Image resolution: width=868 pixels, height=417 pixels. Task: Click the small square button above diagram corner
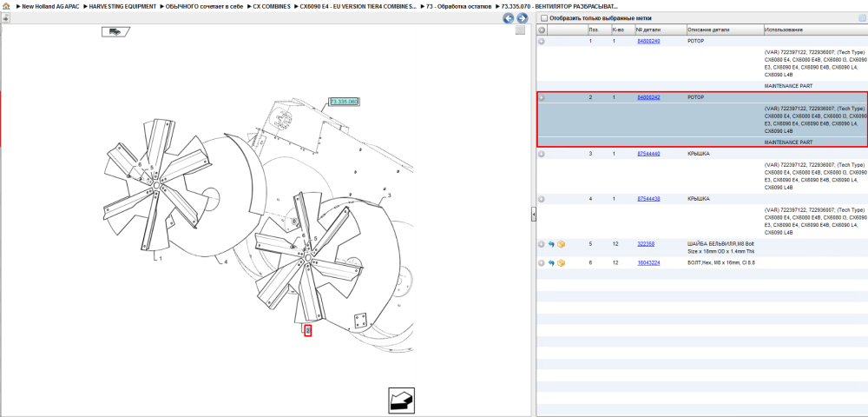pos(520,30)
